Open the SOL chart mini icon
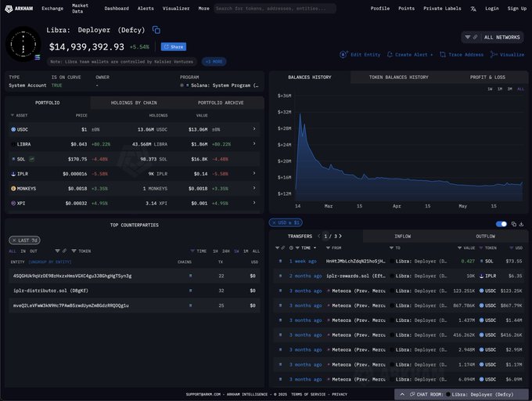Screen dimensions: 532x401 click(32, 159)
